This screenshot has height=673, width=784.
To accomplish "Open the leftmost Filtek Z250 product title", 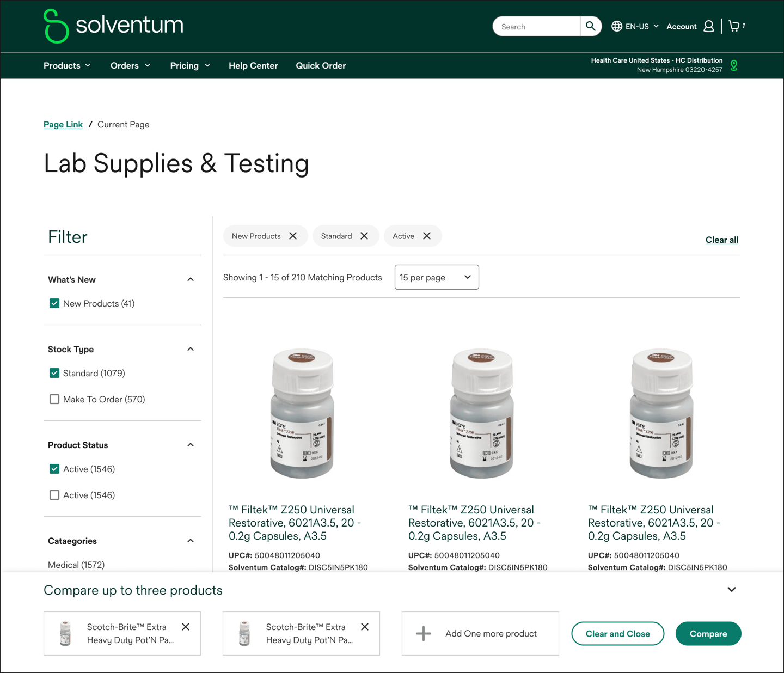I will (x=295, y=523).
